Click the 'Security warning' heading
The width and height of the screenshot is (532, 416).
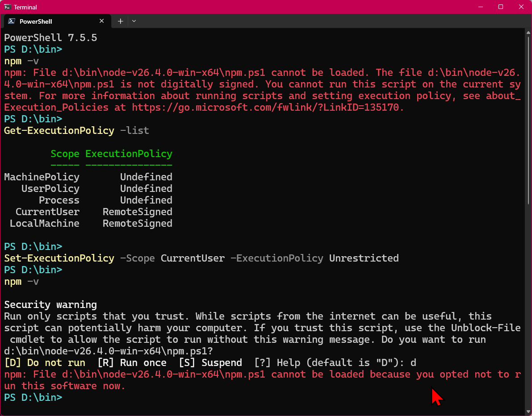pos(50,305)
